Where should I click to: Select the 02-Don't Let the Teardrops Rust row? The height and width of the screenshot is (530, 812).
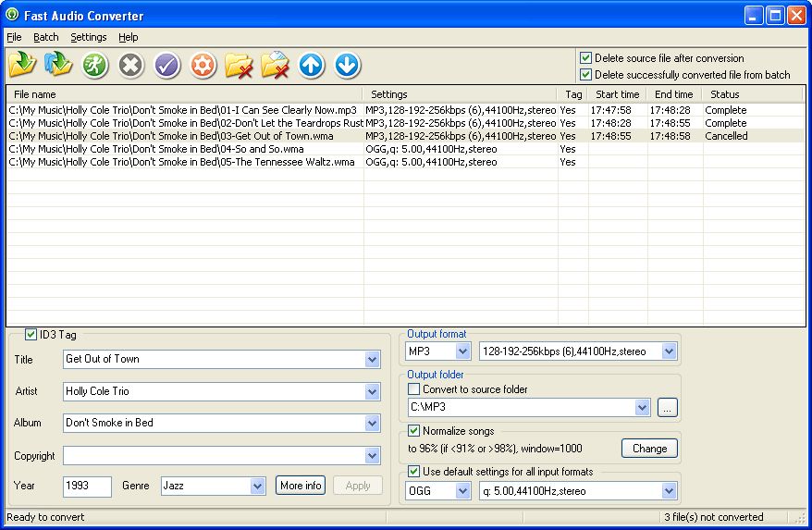[406, 123]
